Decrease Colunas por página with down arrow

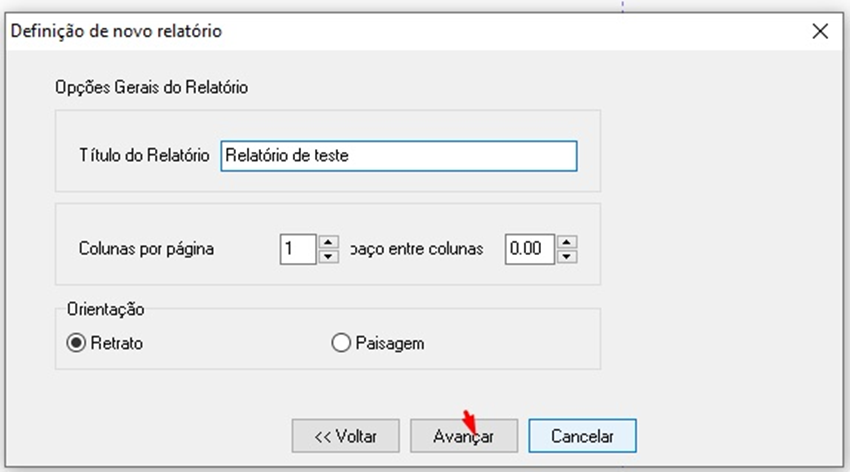pyautogui.click(x=328, y=256)
